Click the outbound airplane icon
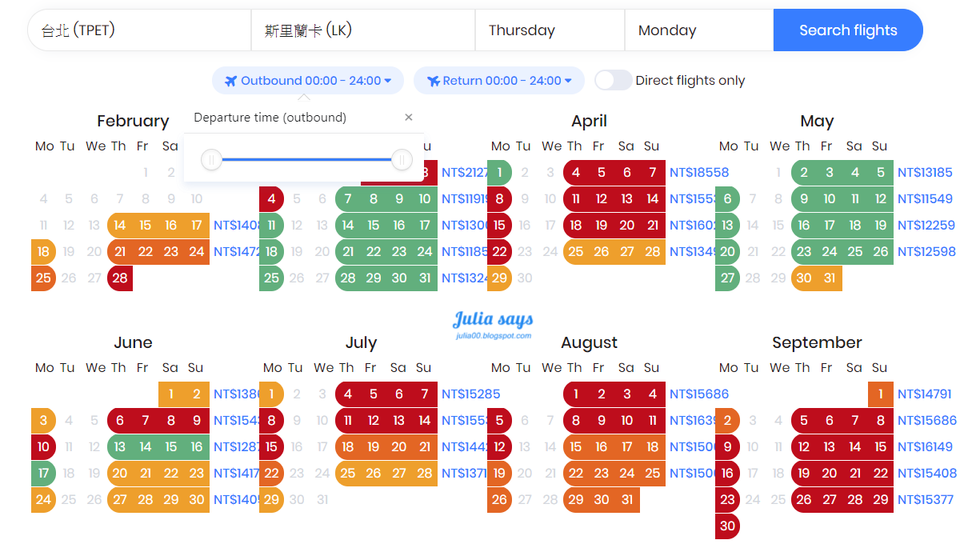 point(231,81)
